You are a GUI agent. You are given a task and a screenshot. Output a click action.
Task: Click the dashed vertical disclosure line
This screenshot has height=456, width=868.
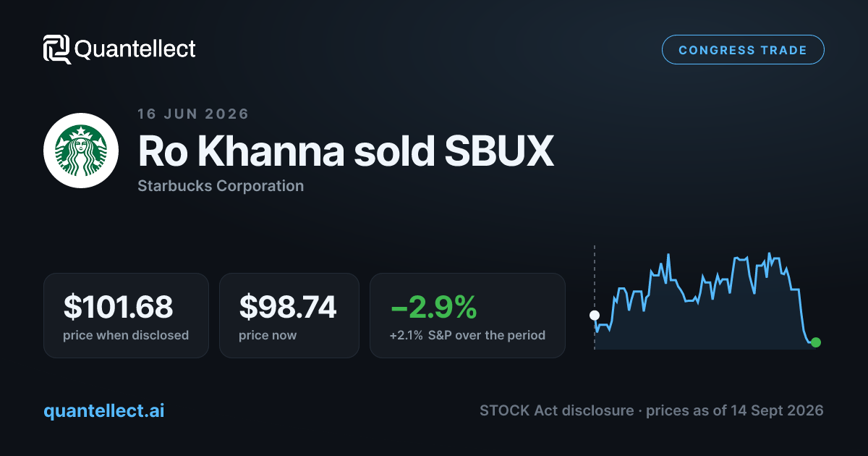pos(595,297)
